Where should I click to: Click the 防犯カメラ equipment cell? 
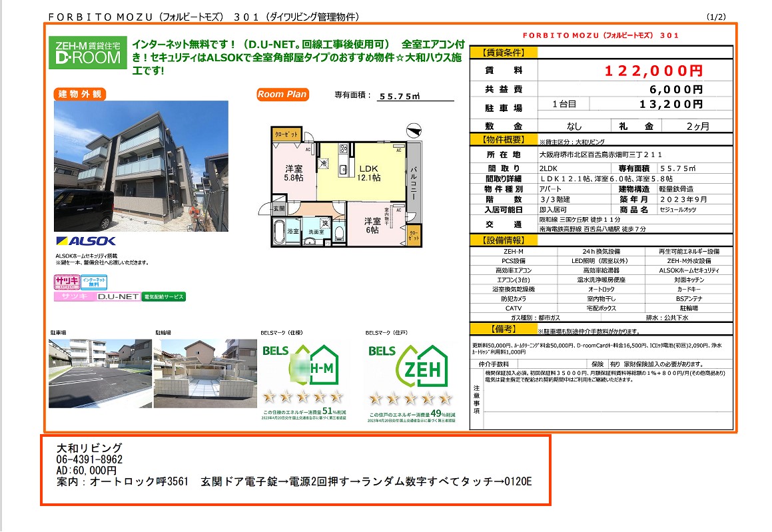[x=514, y=299]
